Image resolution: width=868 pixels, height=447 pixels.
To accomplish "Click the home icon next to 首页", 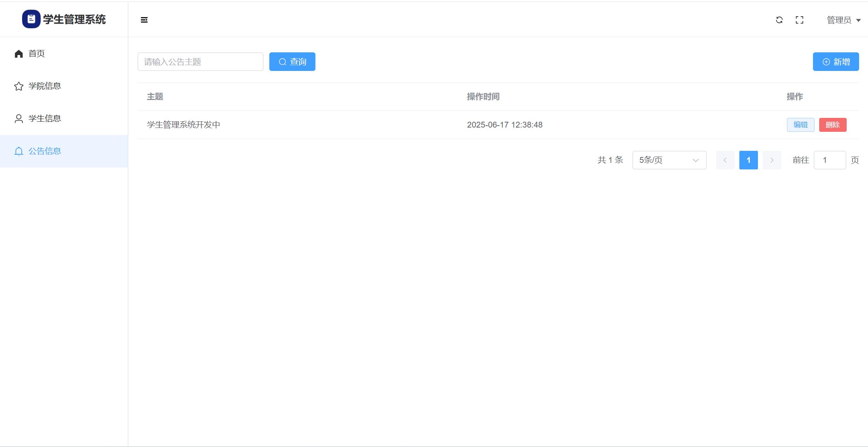I will 19,54.
